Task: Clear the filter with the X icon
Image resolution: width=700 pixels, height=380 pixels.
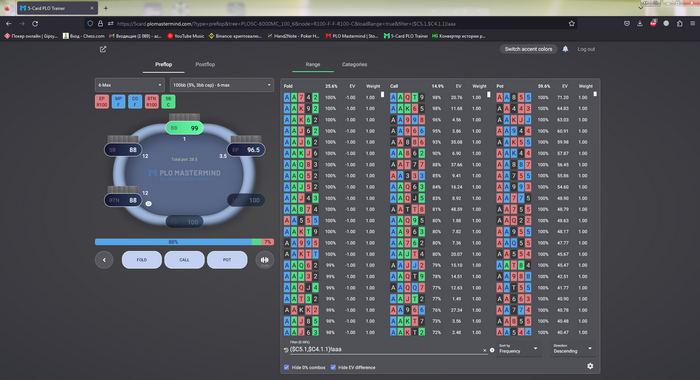Action: (x=485, y=351)
